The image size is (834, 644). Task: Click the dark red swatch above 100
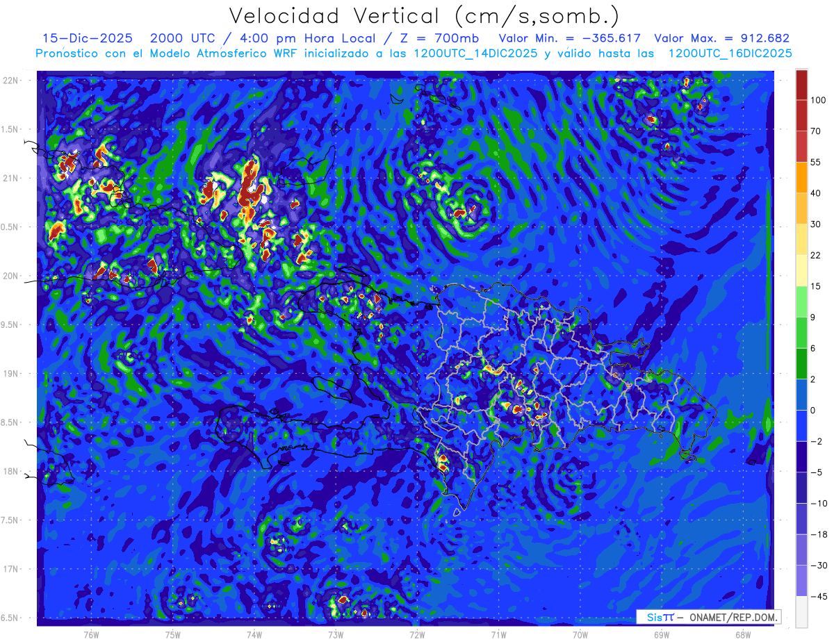801,85
